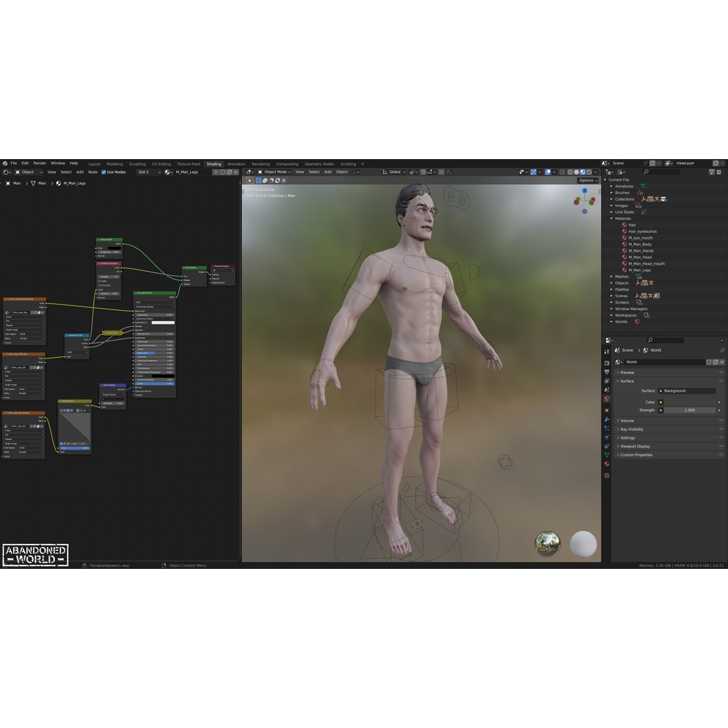
Task: Switch to the Texture Paint workspace tab
Action: [x=189, y=164]
